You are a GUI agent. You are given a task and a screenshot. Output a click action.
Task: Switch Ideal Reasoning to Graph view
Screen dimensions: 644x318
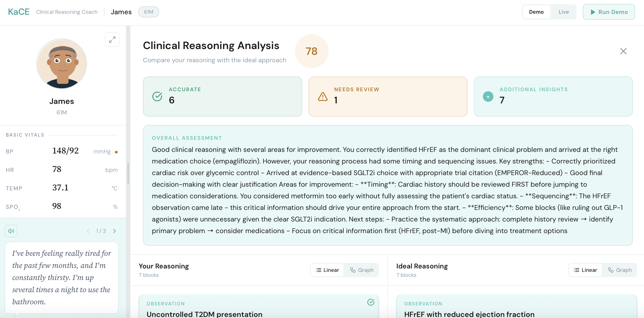pyautogui.click(x=620, y=270)
